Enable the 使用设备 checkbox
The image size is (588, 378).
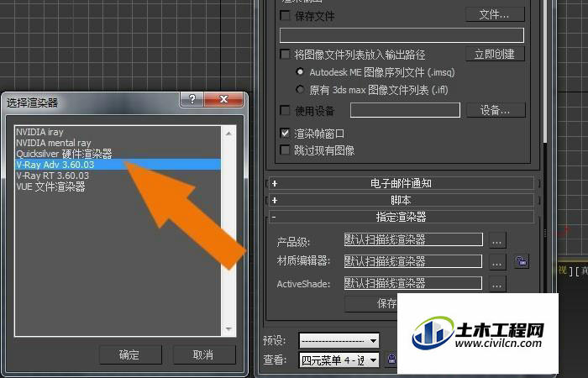coord(286,111)
